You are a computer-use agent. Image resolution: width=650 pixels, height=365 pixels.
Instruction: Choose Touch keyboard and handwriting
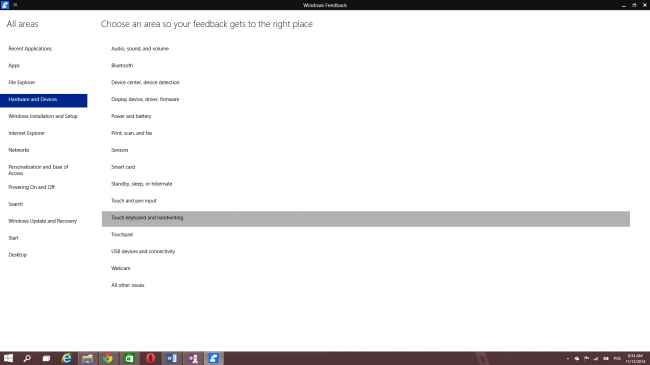tap(366, 219)
